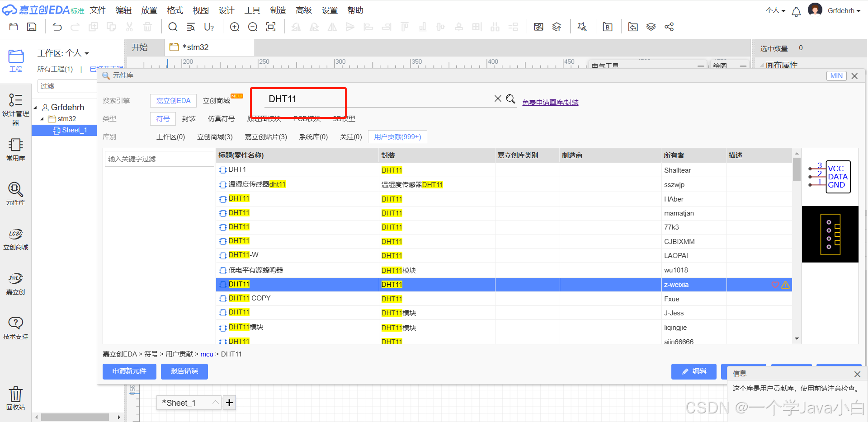This screenshot has height=422, width=868.
Task: Click the notification bell icon
Action: [x=796, y=11]
